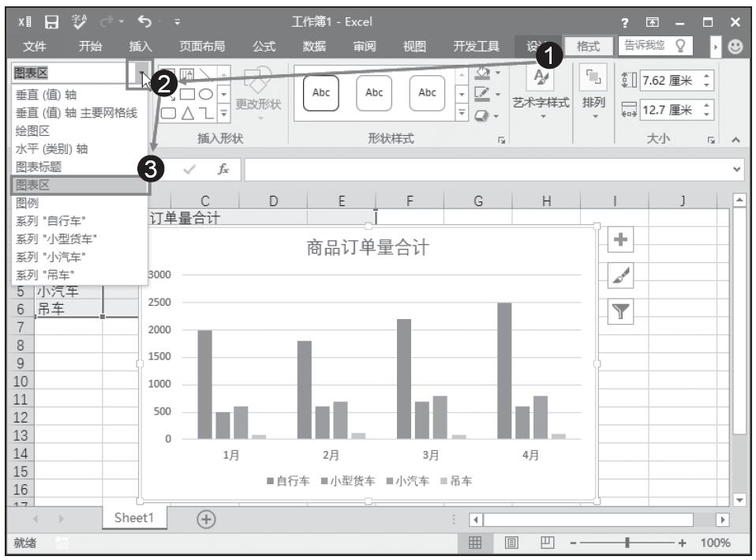Click the Sheet1 worksheet tab
This screenshot has height=560, width=756.
click(x=135, y=518)
